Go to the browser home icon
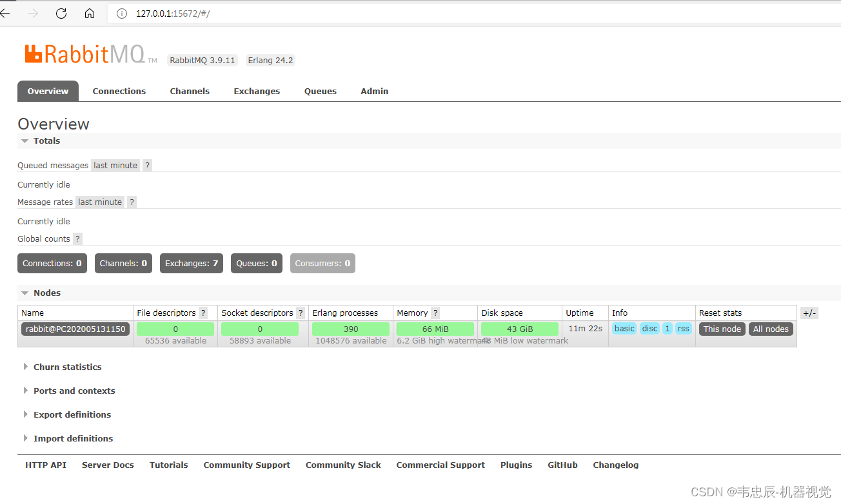 [x=90, y=14]
